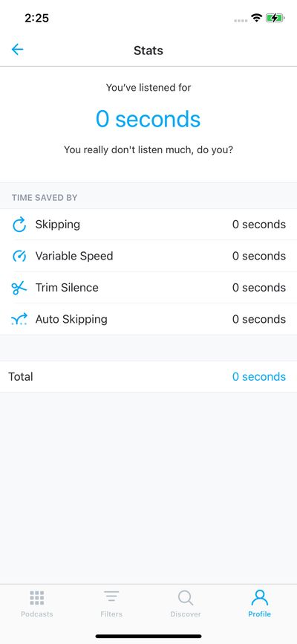Click the Total 0 seconds blue value
The width and height of the screenshot is (297, 644).
[259, 376]
